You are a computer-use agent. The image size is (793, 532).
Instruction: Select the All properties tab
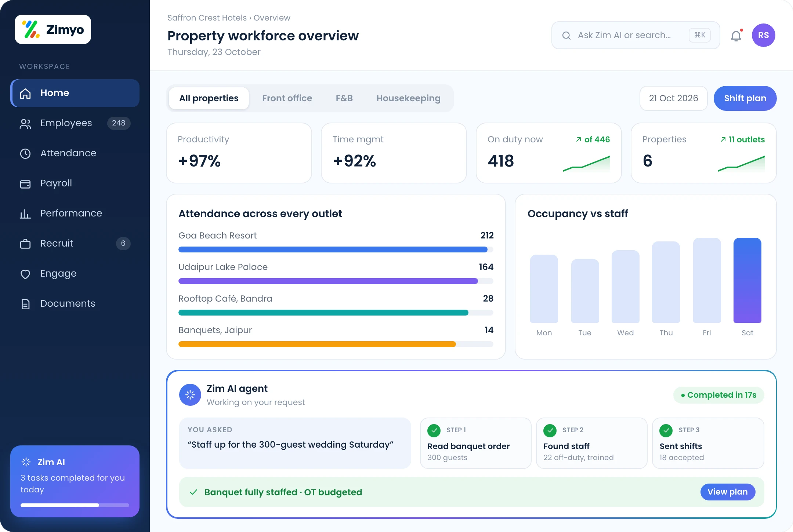(209, 98)
